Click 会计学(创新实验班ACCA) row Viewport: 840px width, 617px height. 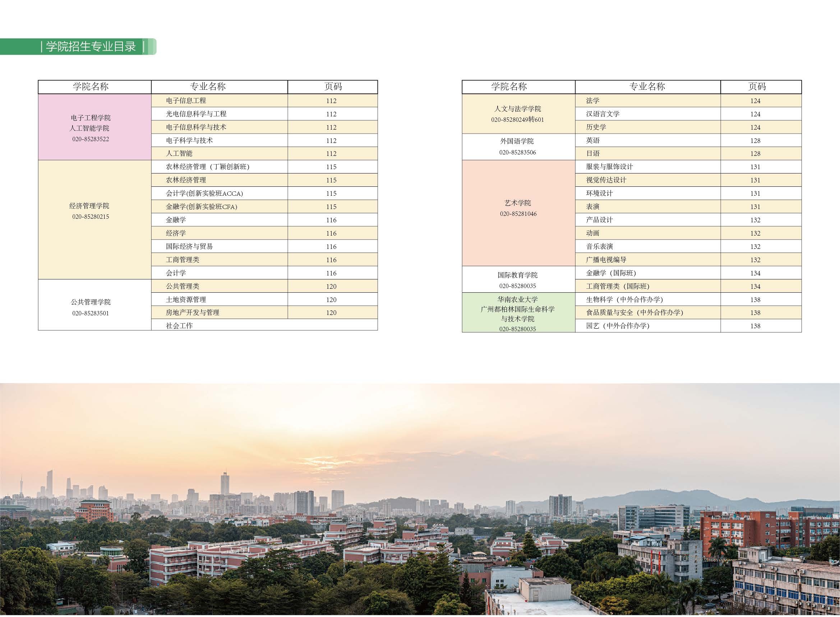coord(204,194)
